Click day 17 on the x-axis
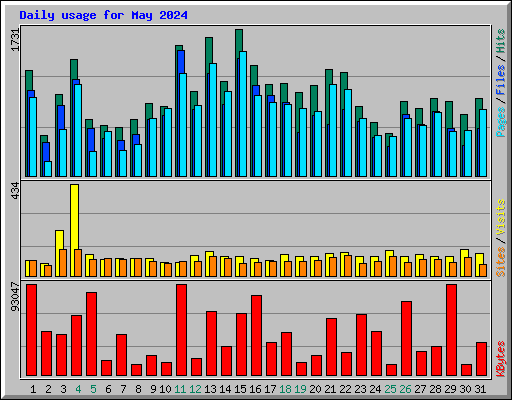Viewport: 512px width, 400px height. (270, 389)
